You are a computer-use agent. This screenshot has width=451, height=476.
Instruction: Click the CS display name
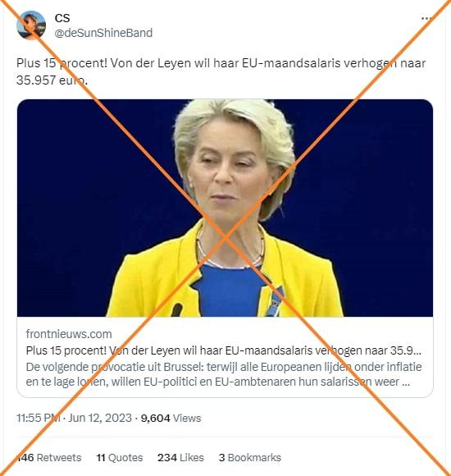click(x=62, y=18)
